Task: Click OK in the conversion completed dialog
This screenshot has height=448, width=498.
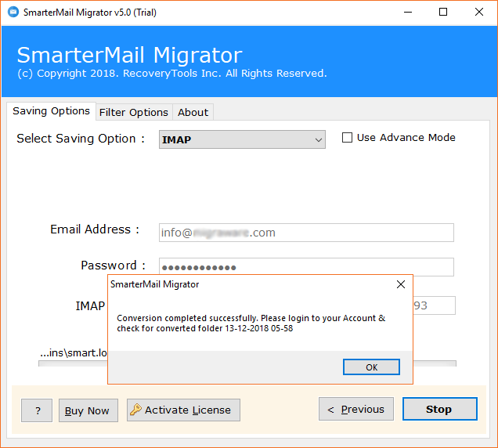Action: point(371,367)
